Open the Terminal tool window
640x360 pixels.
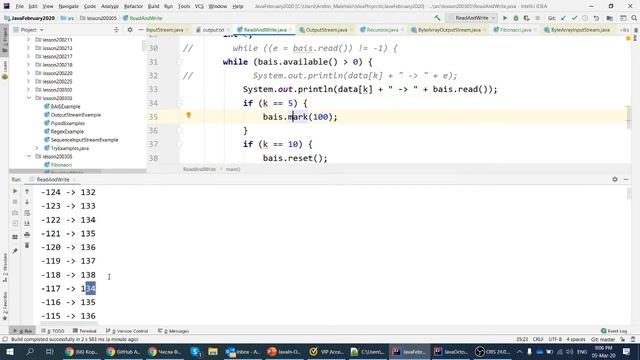pos(84,331)
